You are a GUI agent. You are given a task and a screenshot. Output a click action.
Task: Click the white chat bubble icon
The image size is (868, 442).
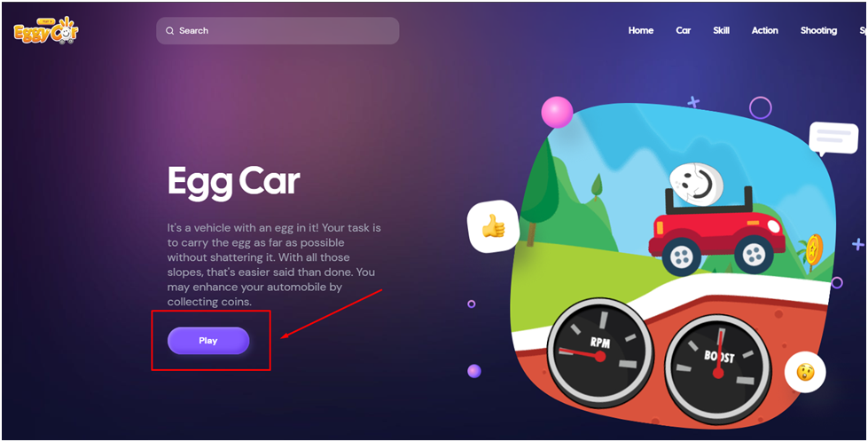[833, 138]
